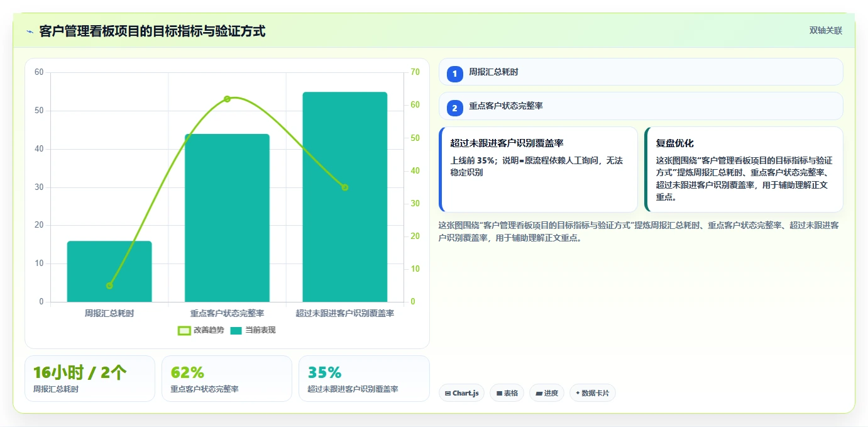Viewport: 868px width, 427px height.
Task: Click the trend line point at peak 62
Action: [x=227, y=99]
